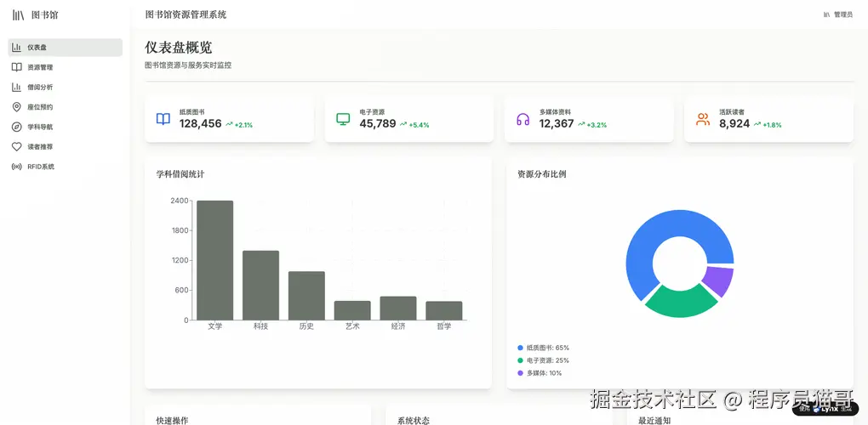Click the open-book icon beside 资源管理
Screen dimensions: 868x425
(17, 67)
